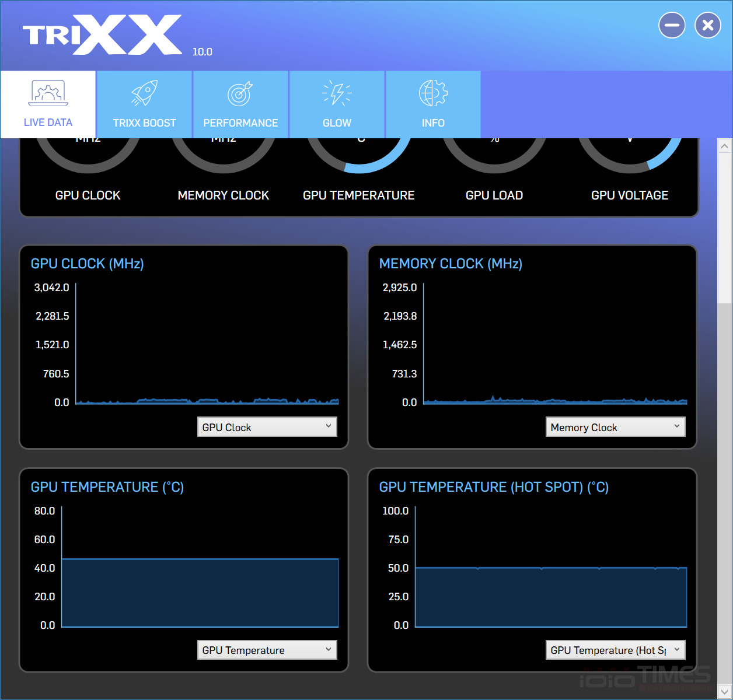Click the 20.0 axis value

tap(45, 597)
